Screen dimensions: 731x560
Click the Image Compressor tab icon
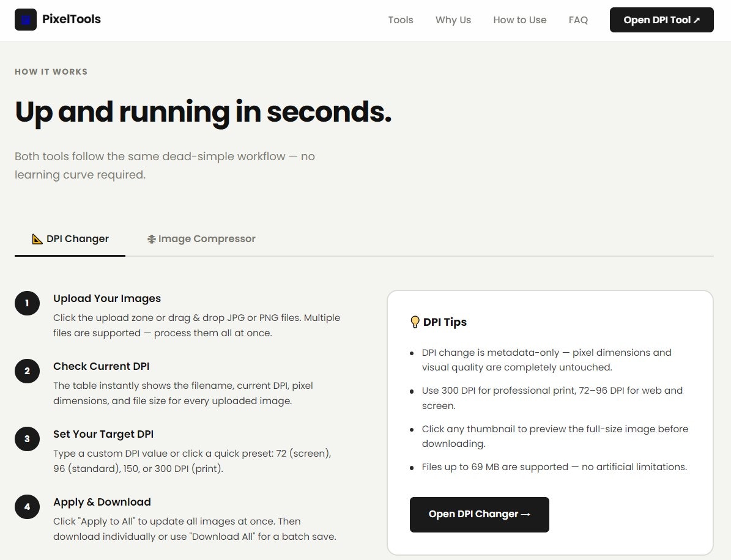(152, 239)
